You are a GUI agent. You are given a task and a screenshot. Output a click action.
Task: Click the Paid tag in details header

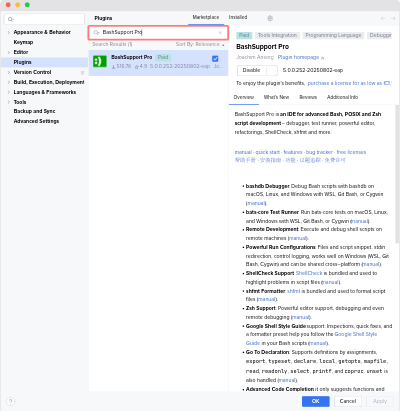point(244,35)
